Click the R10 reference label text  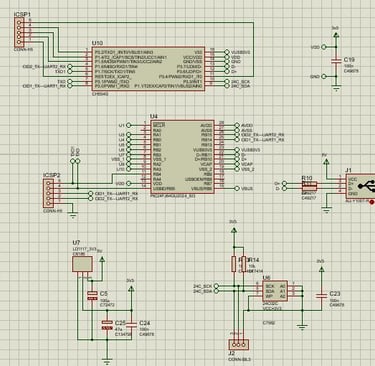coord(307,178)
